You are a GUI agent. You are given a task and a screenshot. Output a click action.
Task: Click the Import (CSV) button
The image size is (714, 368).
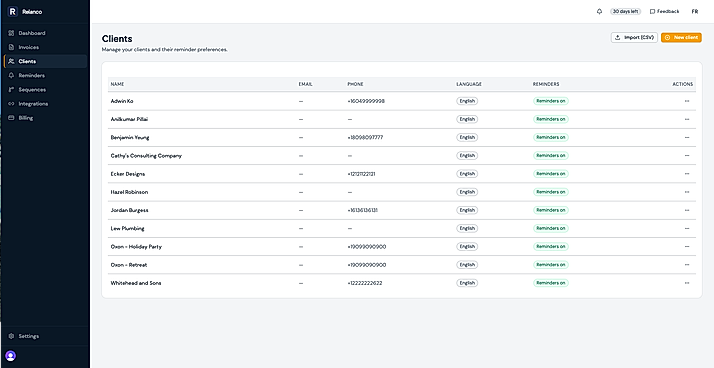[x=634, y=37]
